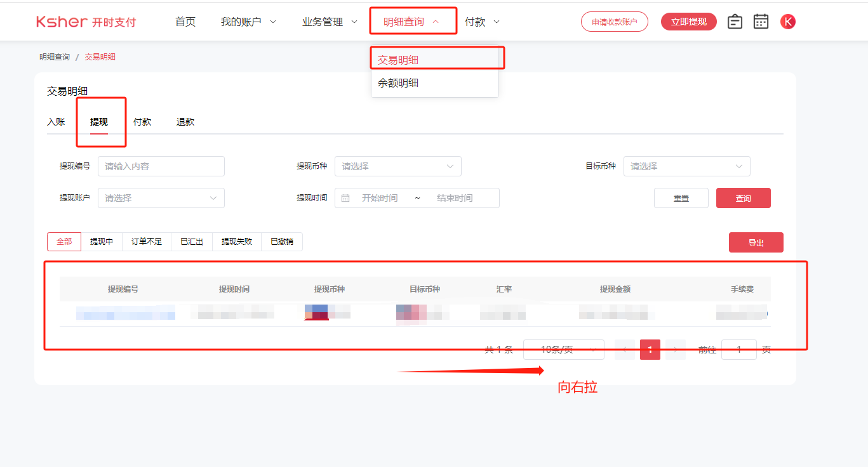868x467 pixels.
Task: Select the 全部 filter chip
Action: (63, 241)
